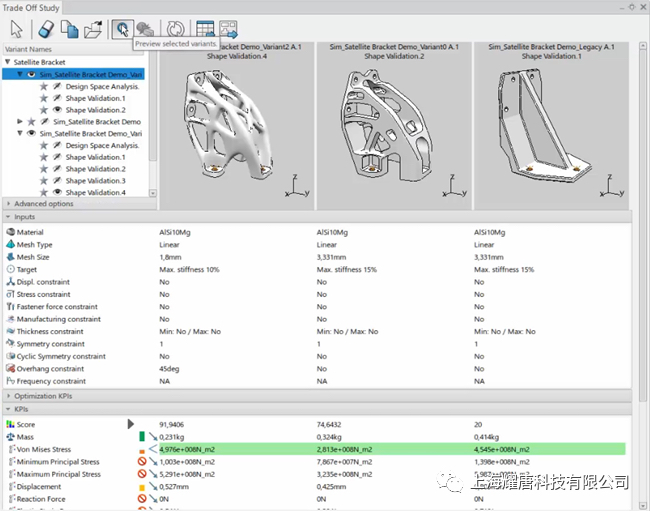Click the Symmetry constraint row icon

pyautogui.click(x=10, y=344)
